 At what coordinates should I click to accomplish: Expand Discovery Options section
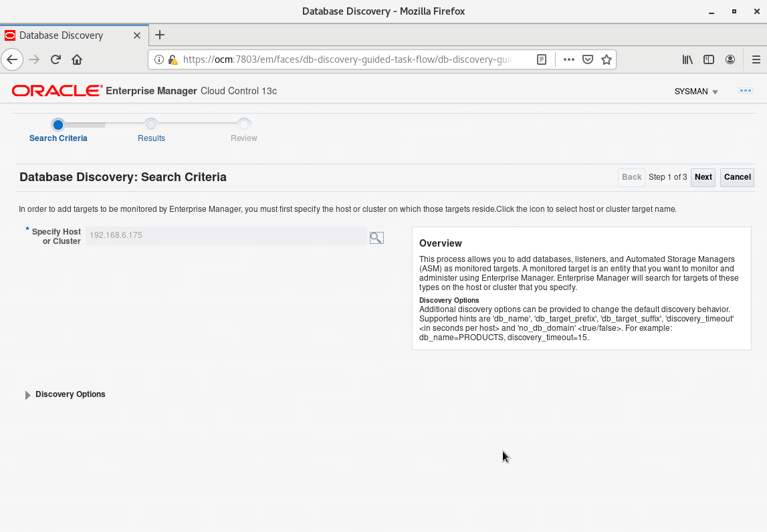[28, 395]
